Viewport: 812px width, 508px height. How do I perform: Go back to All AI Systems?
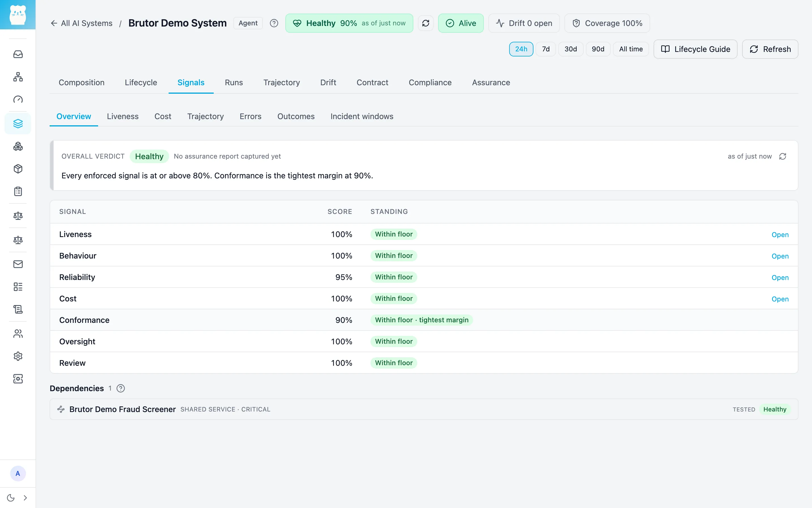coord(81,23)
